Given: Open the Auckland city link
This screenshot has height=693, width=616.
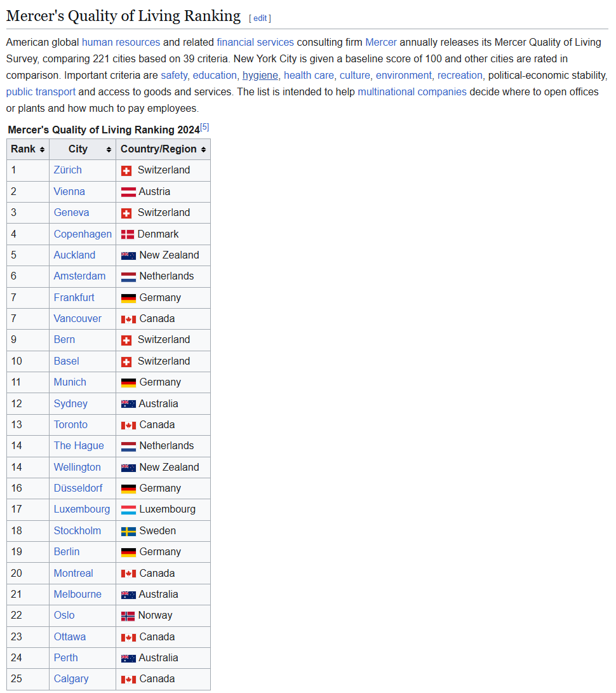Looking at the screenshot, I should tap(75, 255).
